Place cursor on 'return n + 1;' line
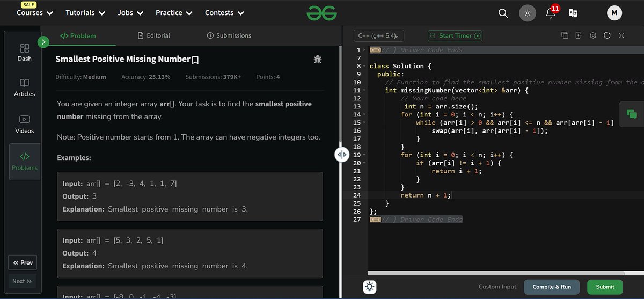Viewport: 644px width, 299px height. click(426, 195)
